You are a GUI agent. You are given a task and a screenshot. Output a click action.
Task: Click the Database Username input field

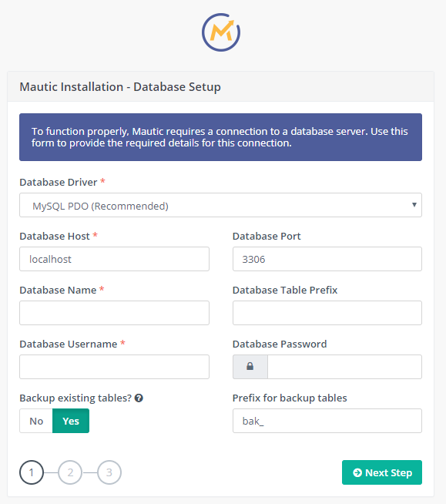point(115,367)
